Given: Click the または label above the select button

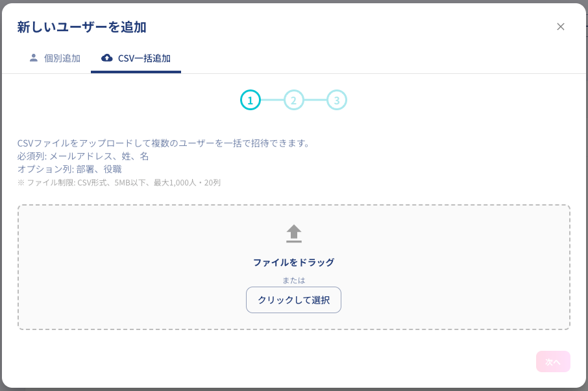Looking at the screenshot, I should click(293, 280).
